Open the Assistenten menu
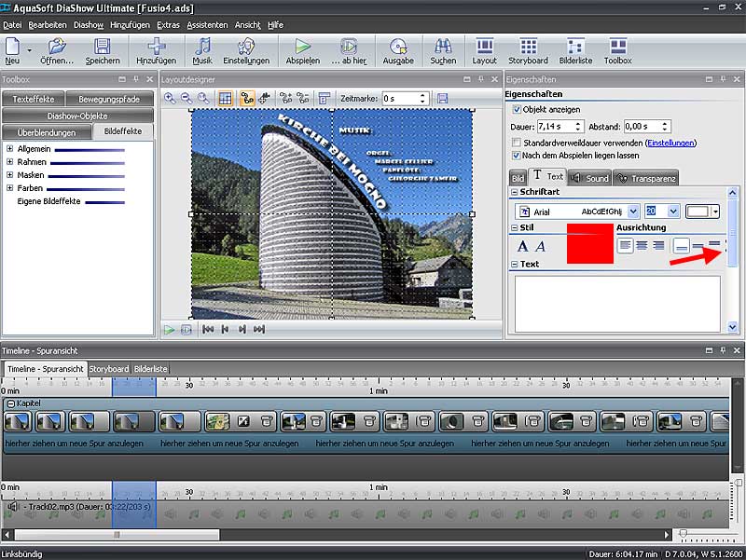The image size is (746, 560). (206, 24)
